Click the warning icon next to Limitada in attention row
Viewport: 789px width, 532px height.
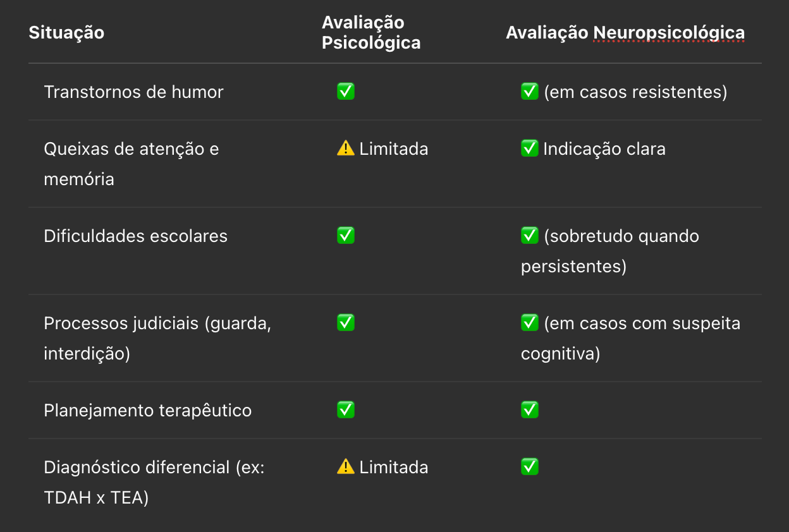[x=346, y=148]
